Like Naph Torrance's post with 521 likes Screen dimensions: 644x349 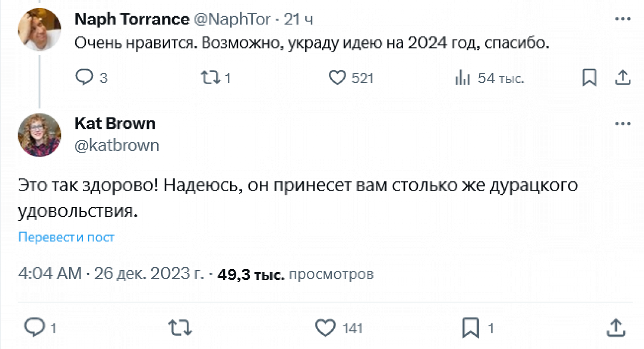click(337, 78)
